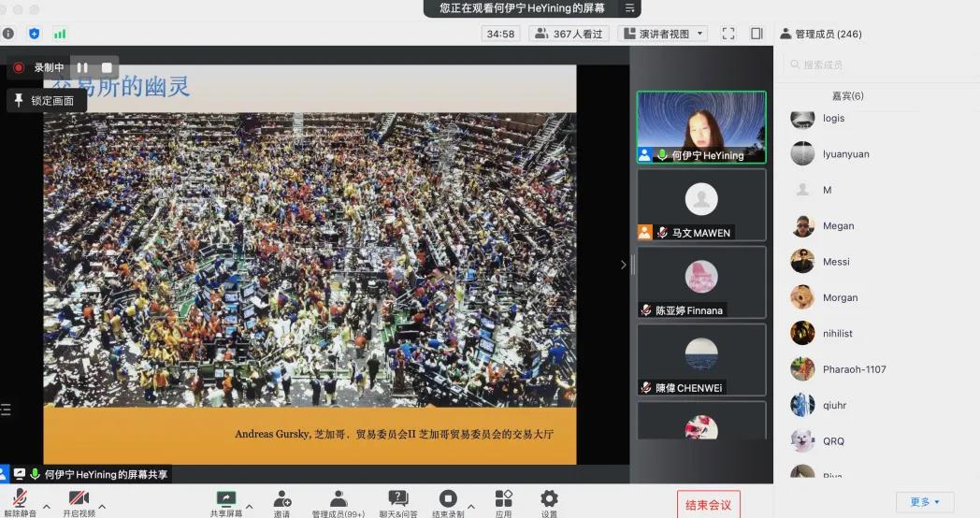Unmute the microphone
The image size is (980, 518).
(x=20, y=499)
